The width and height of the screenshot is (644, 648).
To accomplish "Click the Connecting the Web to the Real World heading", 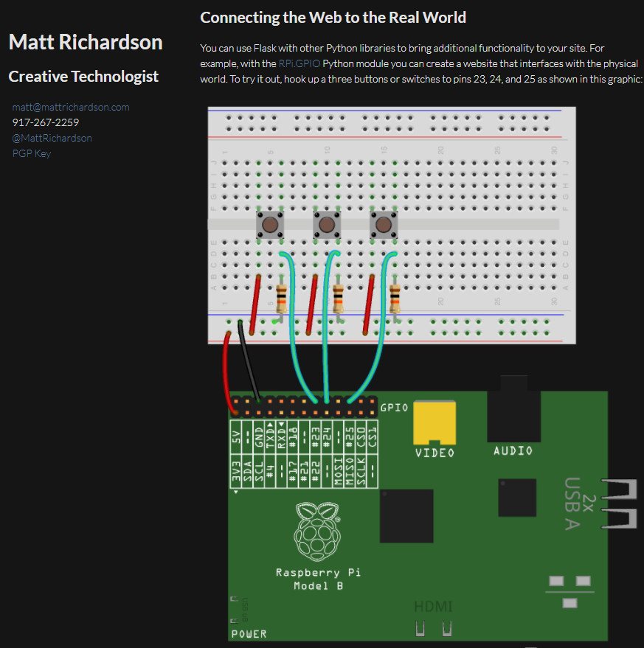I will (x=333, y=18).
